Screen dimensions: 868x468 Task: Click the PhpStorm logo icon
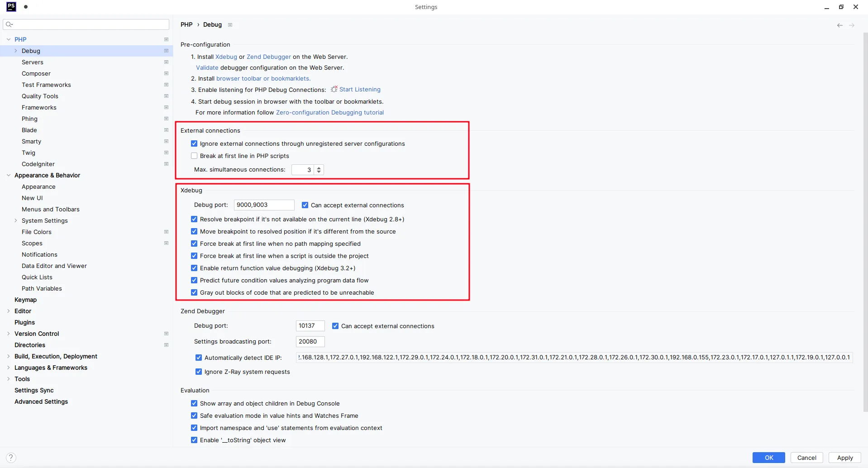pyautogui.click(x=11, y=7)
